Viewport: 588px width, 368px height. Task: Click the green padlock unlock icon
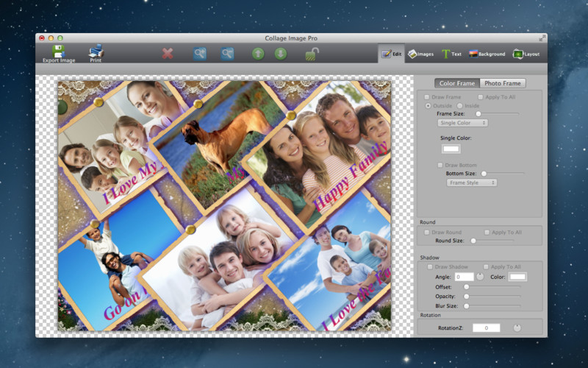[x=312, y=53]
